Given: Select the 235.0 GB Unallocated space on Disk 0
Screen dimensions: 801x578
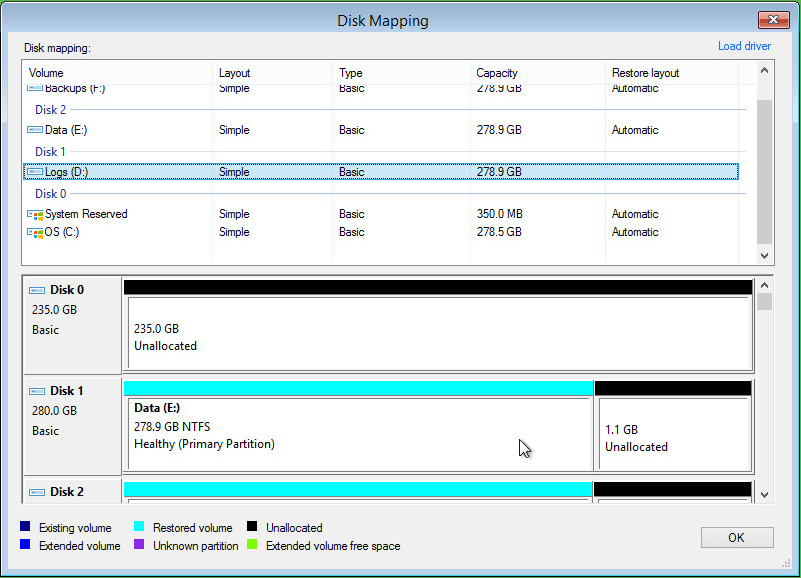Looking at the screenshot, I should pyautogui.click(x=438, y=333).
